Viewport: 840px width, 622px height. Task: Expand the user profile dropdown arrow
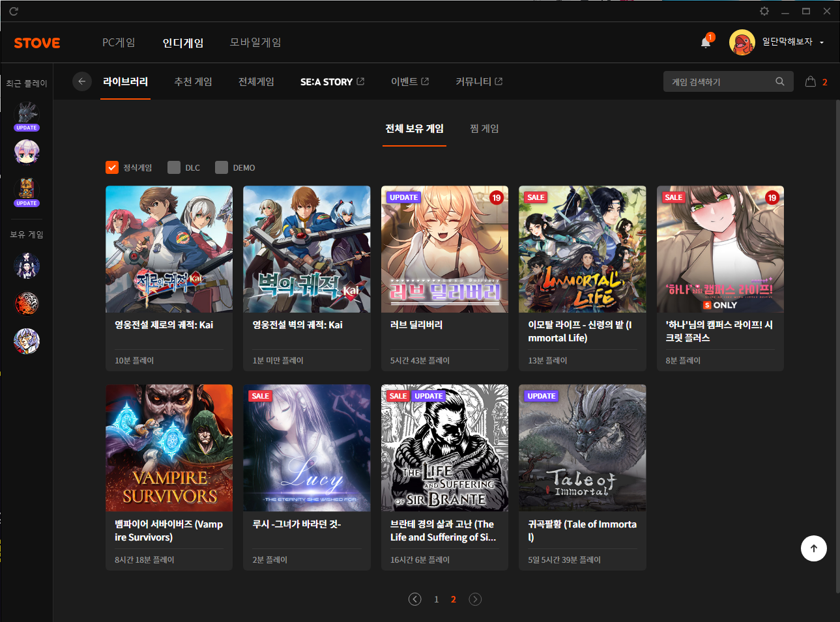click(x=822, y=43)
